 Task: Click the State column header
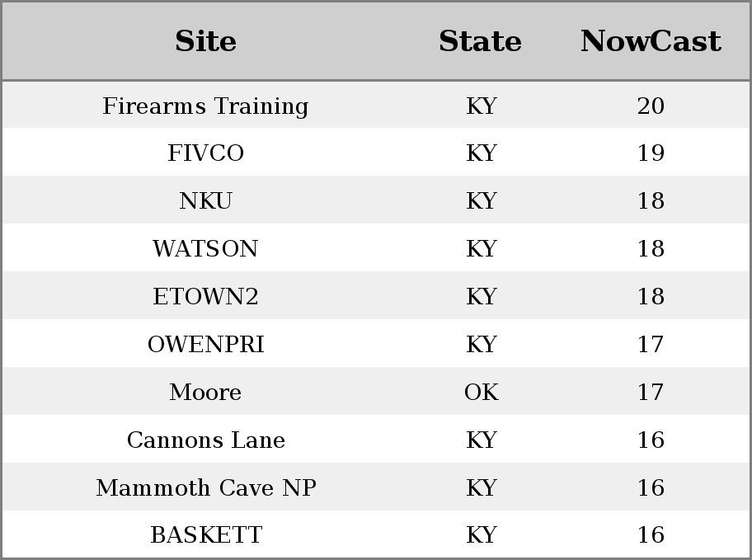(481, 41)
